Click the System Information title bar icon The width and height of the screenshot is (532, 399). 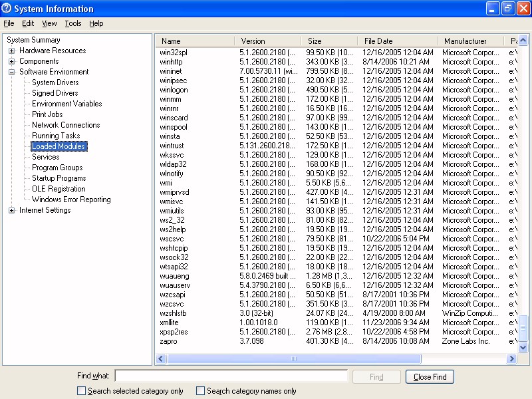pyautogui.click(x=7, y=9)
